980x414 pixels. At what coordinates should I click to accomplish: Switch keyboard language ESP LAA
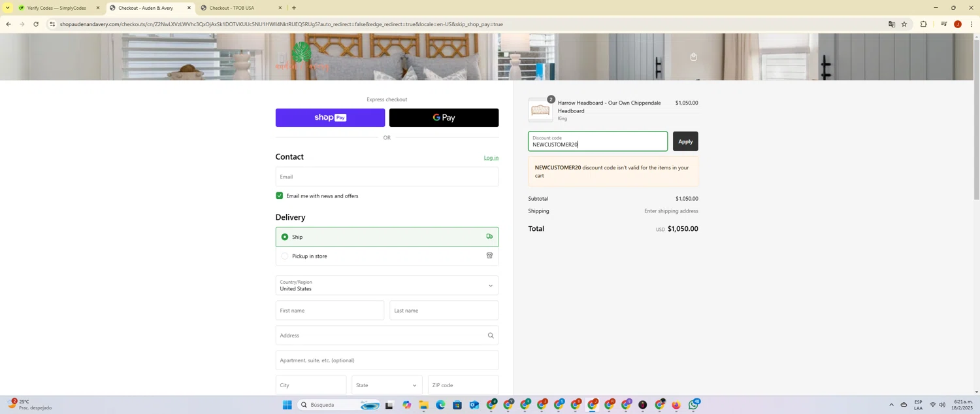click(x=918, y=405)
